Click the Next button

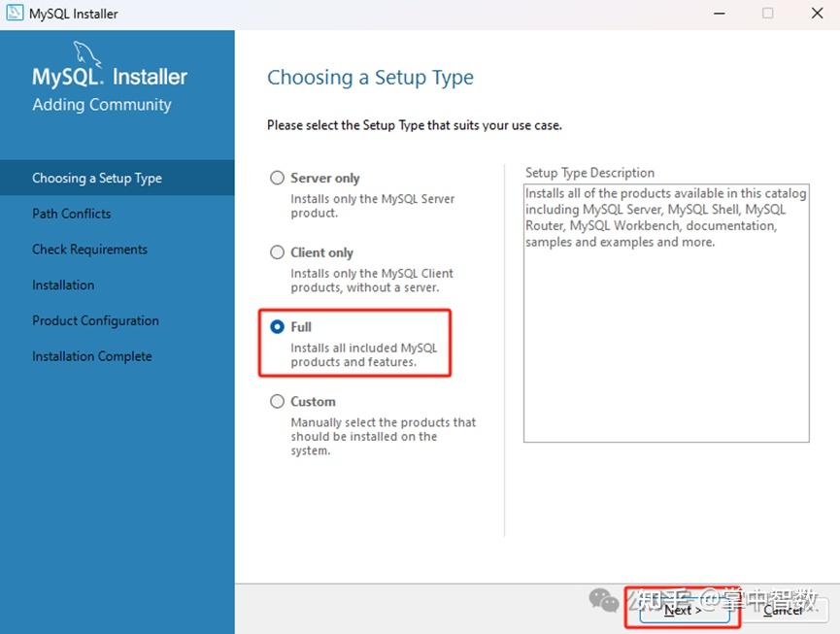pyautogui.click(x=684, y=610)
